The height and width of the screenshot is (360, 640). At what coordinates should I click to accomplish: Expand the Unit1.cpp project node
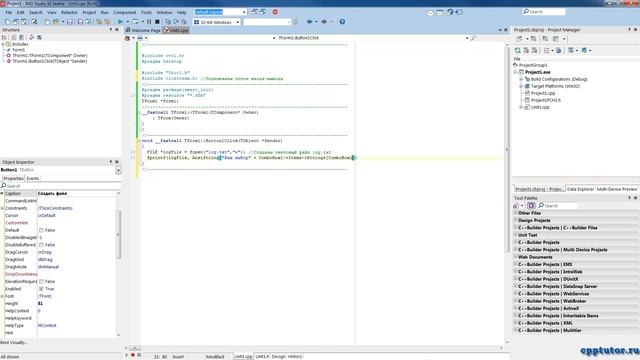coord(521,107)
